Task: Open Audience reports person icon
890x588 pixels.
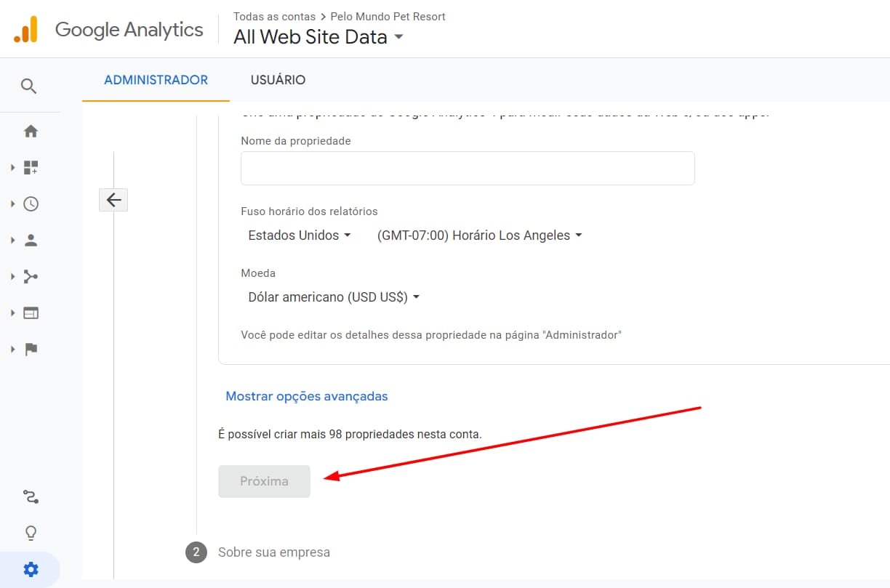Action: point(31,241)
